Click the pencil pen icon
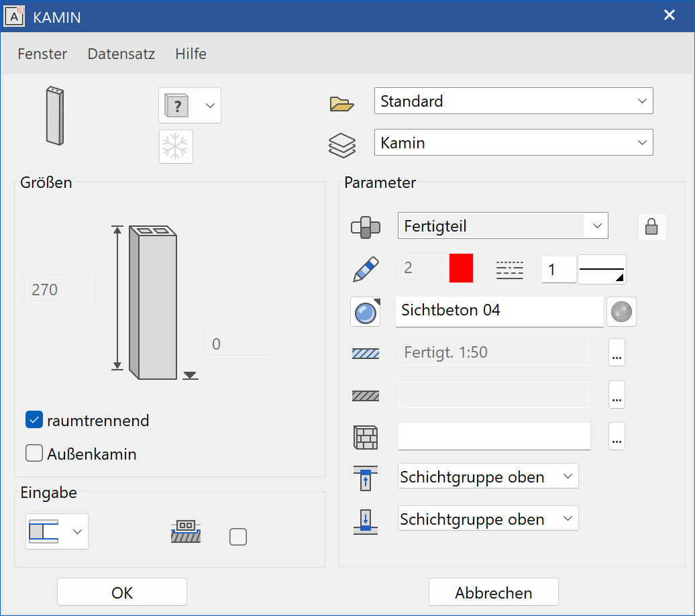 pyautogui.click(x=366, y=269)
